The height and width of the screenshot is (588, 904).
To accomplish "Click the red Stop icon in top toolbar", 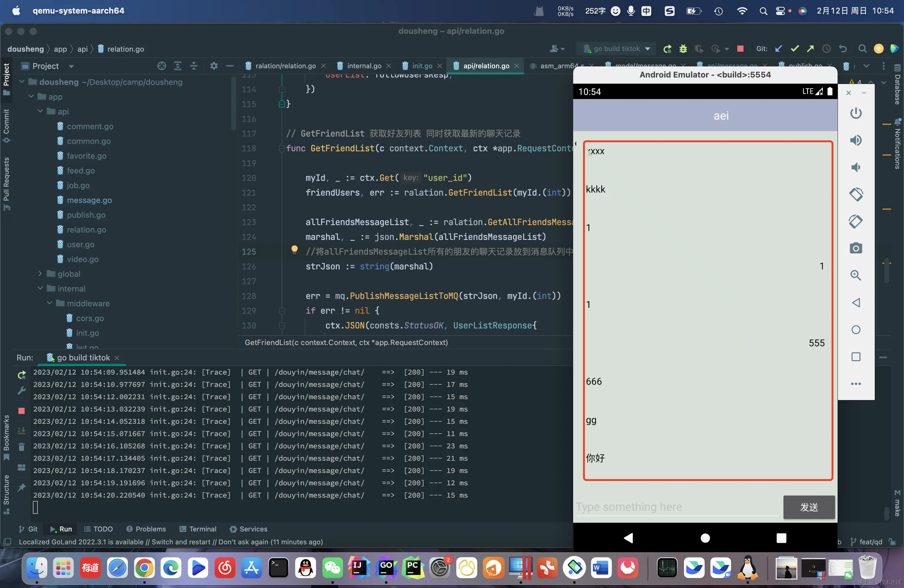I will click(740, 49).
